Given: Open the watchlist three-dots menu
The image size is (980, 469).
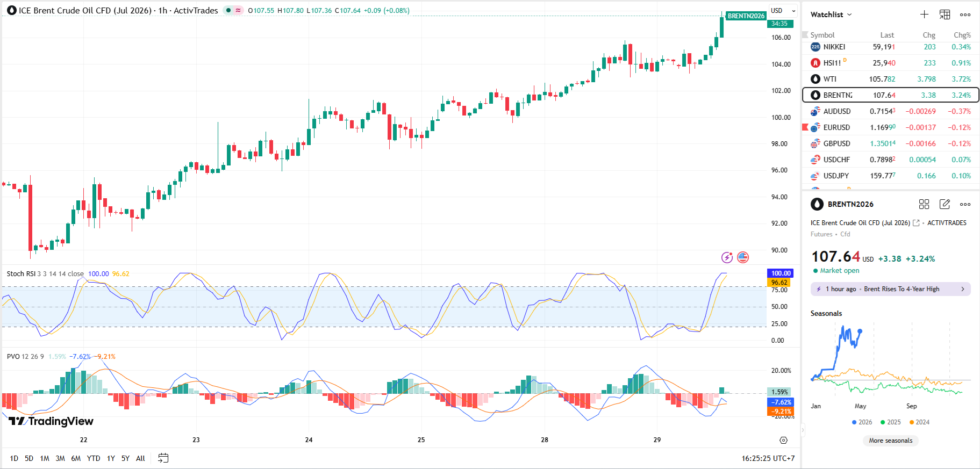Looking at the screenshot, I should pyautogui.click(x=965, y=15).
